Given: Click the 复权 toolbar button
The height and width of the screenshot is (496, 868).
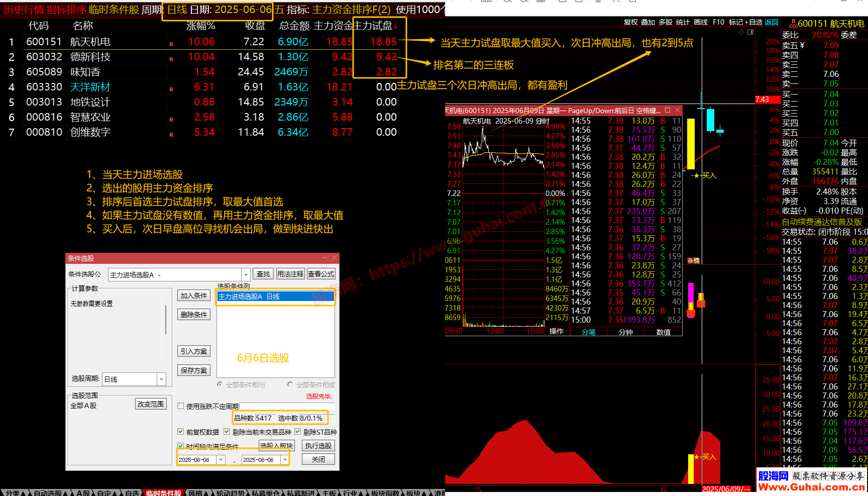Looking at the screenshot, I should pyautogui.click(x=630, y=22).
